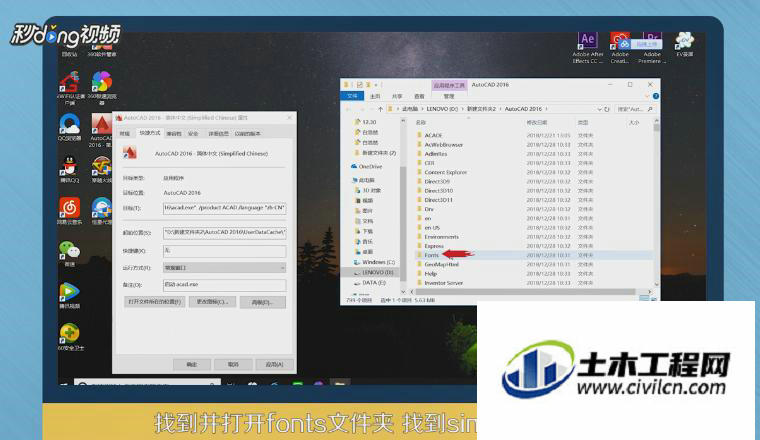Select 3D Objects in navigation pane
760x440 pixels.
click(x=368, y=190)
